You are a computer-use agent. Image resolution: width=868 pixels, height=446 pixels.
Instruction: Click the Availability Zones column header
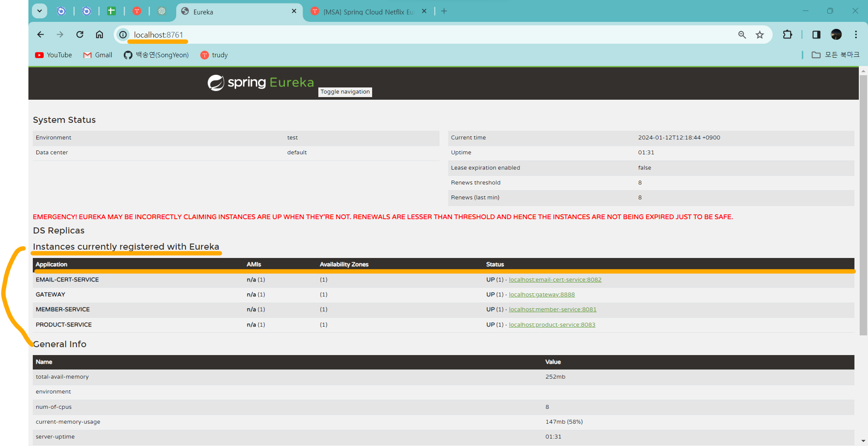[x=344, y=265]
